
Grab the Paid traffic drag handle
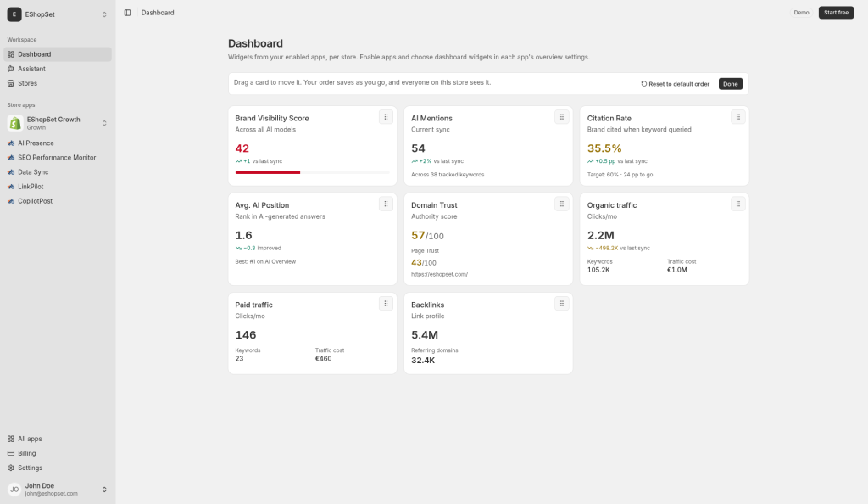click(386, 304)
